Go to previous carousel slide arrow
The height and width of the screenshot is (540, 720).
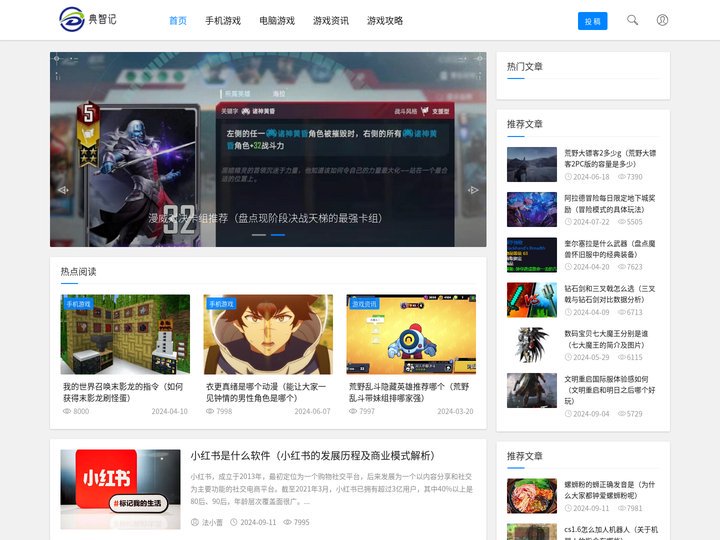(x=63, y=190)
